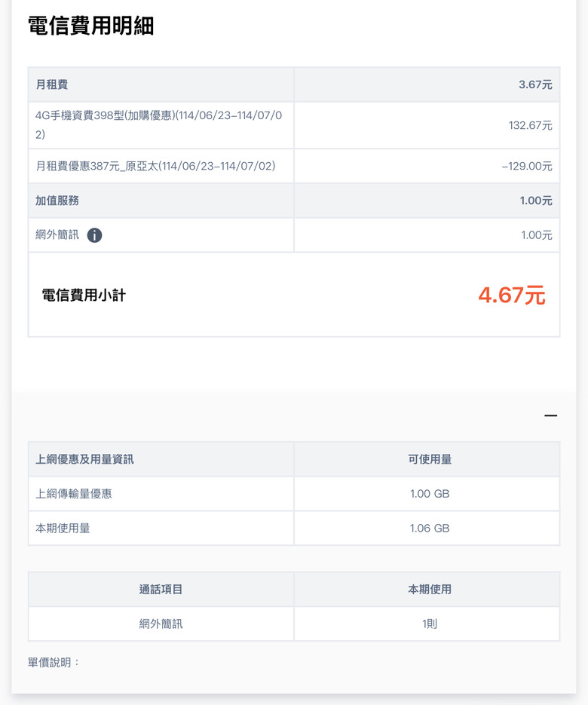Click the 通話項目 column header
The image size is (588, 705).
(161, 590)
